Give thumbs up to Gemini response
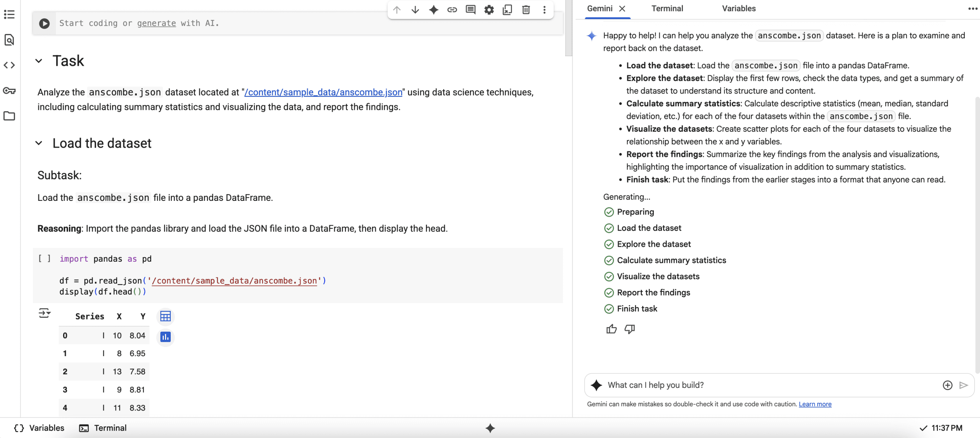The image size is (980, 438). (x=611, y=329)
